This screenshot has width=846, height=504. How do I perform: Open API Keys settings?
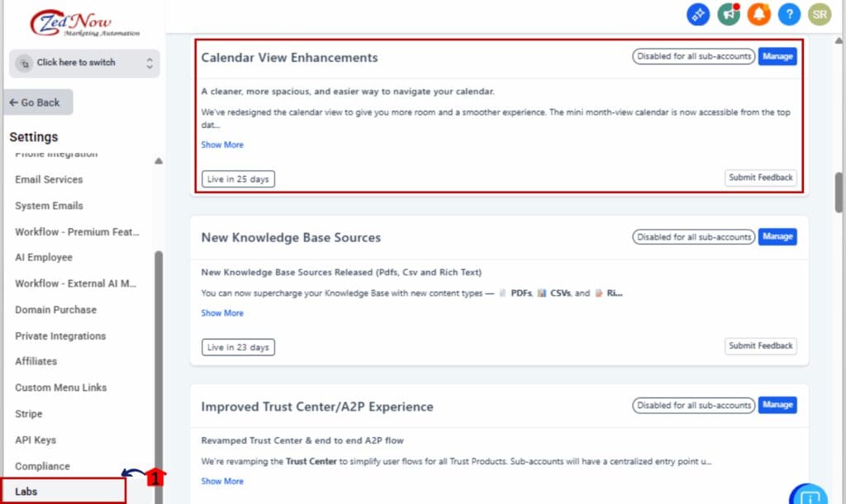coord(40,440)
